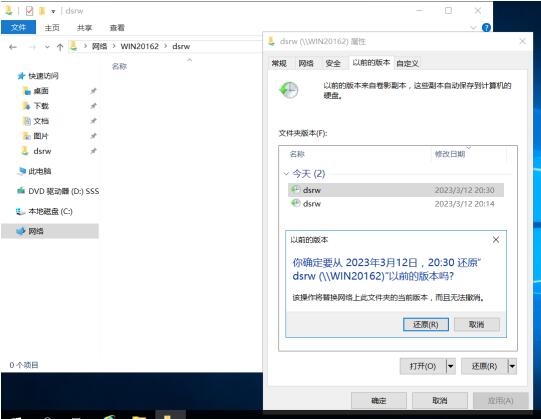Click 确定 in the properties window
Screen dimensions: 541x419
tap(378, 400)
